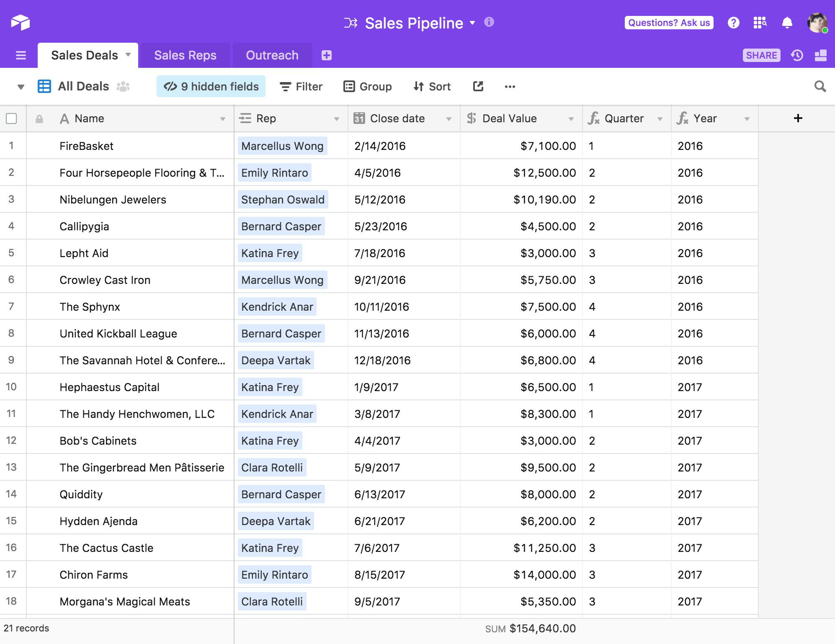Click Stephan Oswald rep tag
Viewport: 835px width, 644px height.
[283, 199]
